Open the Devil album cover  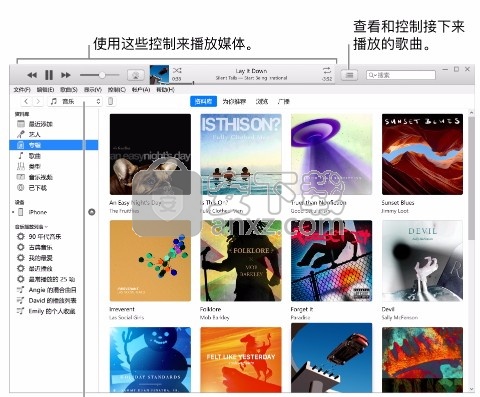tap(422, 261)
